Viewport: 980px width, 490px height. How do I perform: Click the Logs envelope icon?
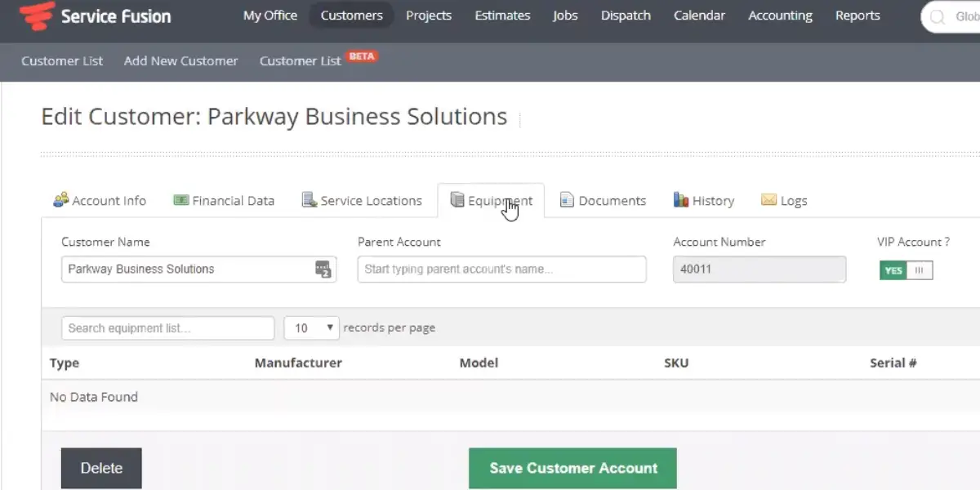(x=768, y=200)
